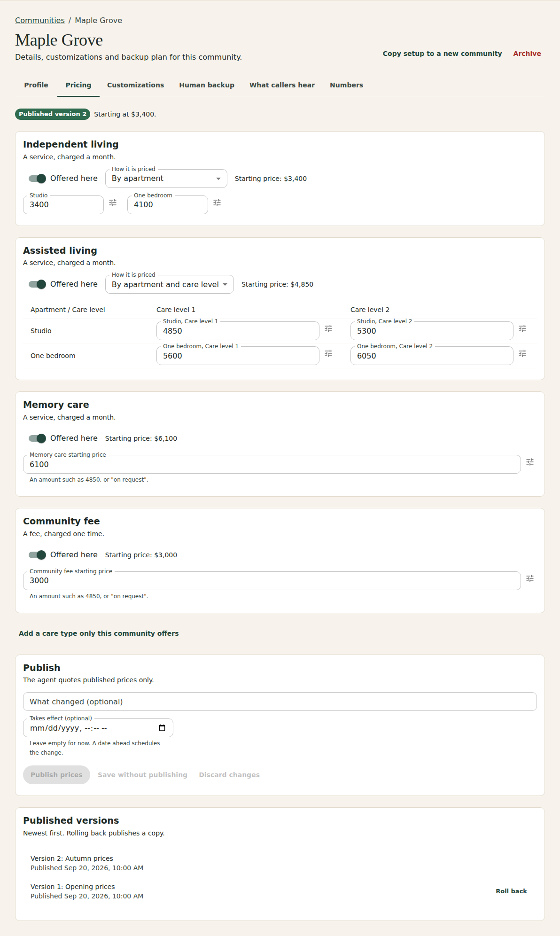The height and width of the screenshot is (936, 560).
Task: Click tune icon for Studio, Care level 2
Action: [x=522, y=328]
